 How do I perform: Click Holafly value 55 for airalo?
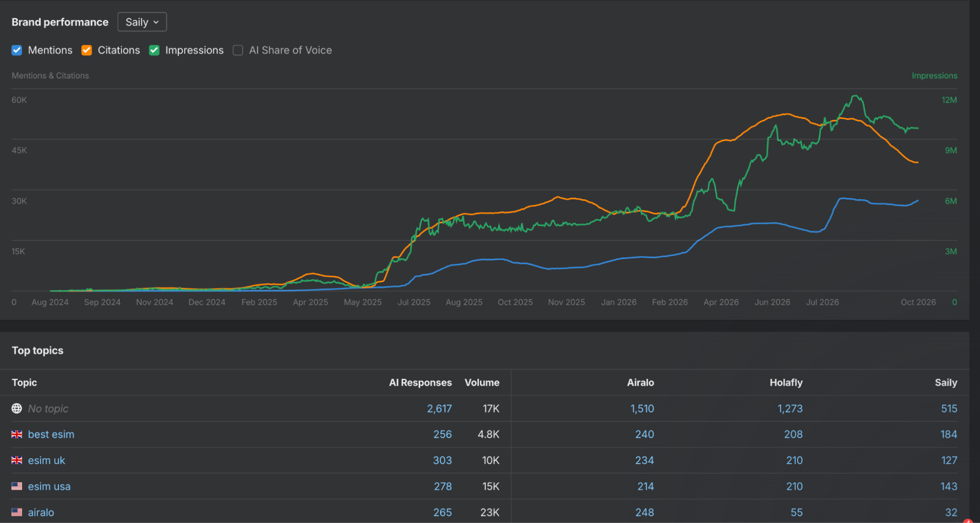[797, 512]
